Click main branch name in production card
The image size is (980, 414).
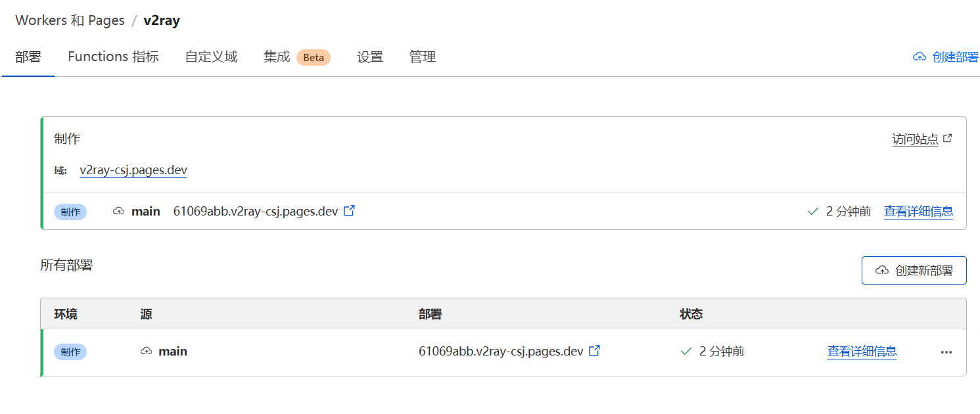pos(146,212)
